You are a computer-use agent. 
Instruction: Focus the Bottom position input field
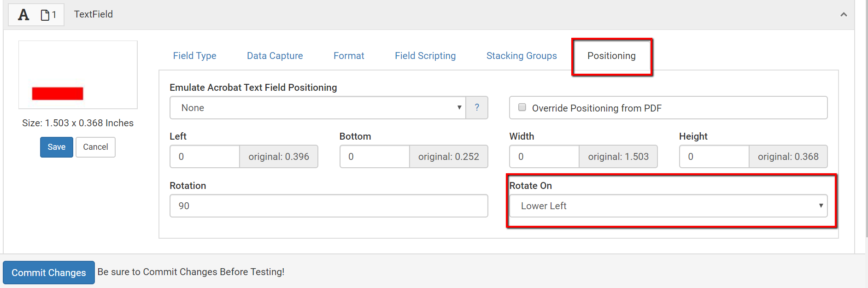pyautogui.click(x=375, y=157)
